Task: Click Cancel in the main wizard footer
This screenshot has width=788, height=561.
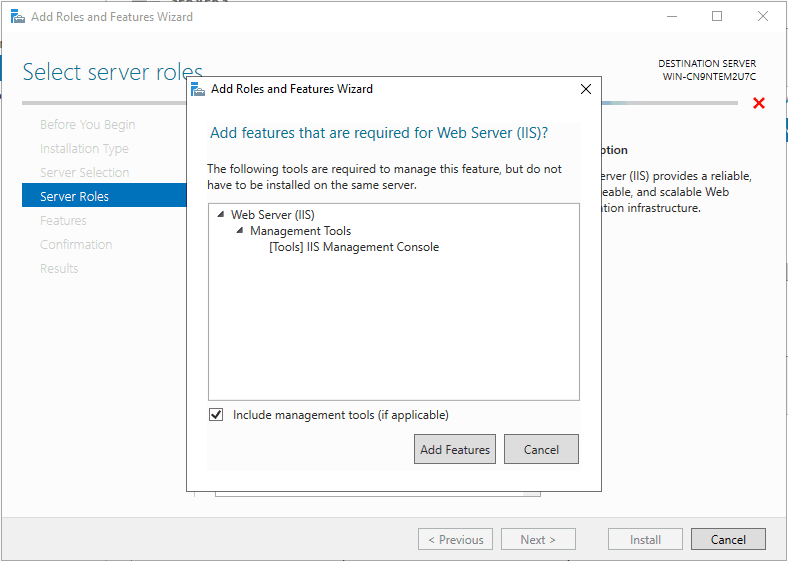Action: pos(728,540)
